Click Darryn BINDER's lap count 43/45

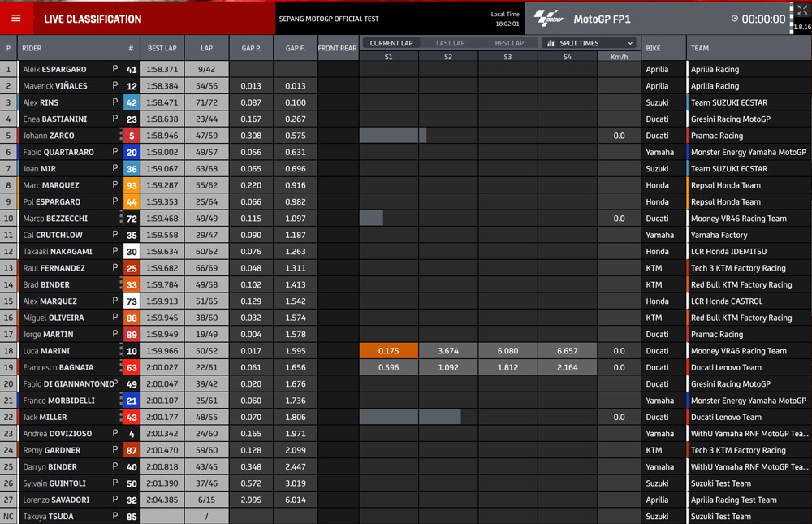click(206, 467)
